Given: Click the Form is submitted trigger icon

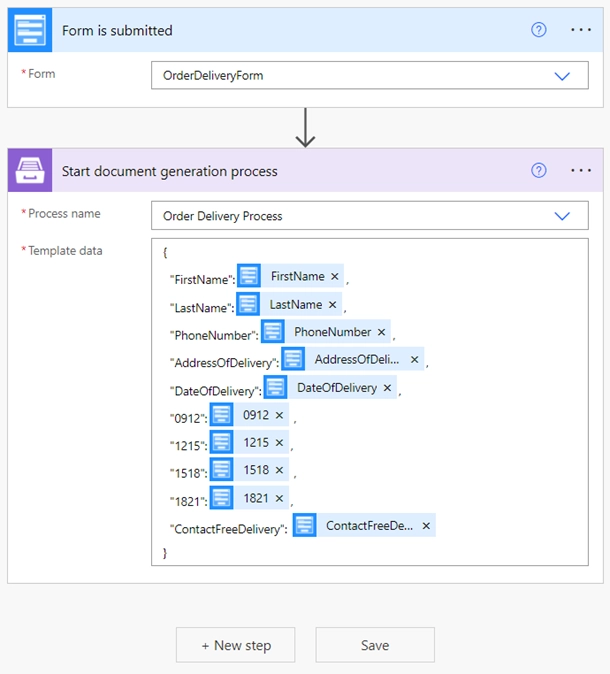Looking at the screenshot, I should click(30, 30).
